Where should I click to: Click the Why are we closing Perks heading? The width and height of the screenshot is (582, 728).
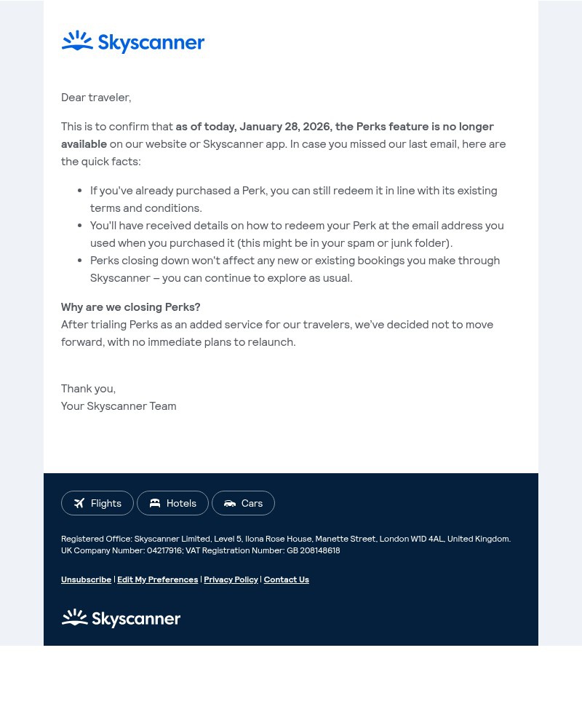point(130,306)
